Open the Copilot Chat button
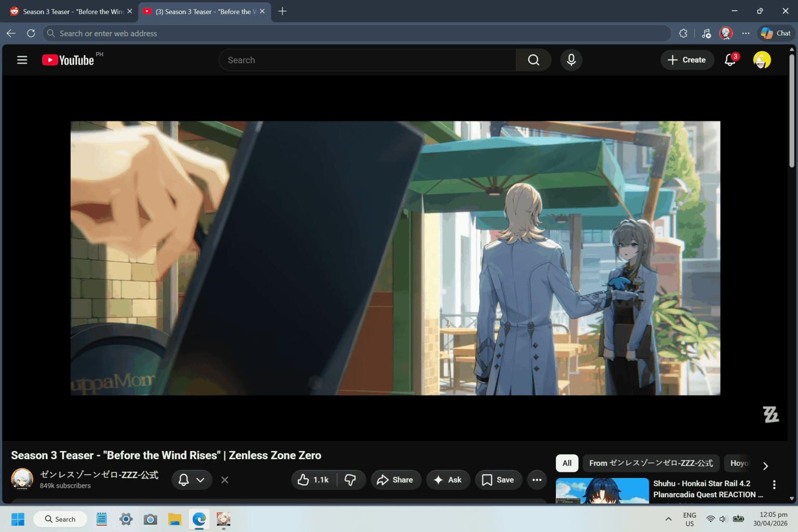The width and height of the screenshot is (798, 532). [776, 33]
